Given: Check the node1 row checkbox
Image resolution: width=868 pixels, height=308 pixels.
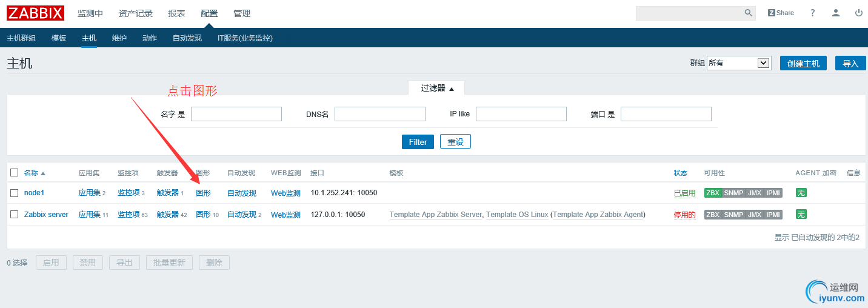Looking at the screenshot, I should pyautogui.click(x=14, y=193).
